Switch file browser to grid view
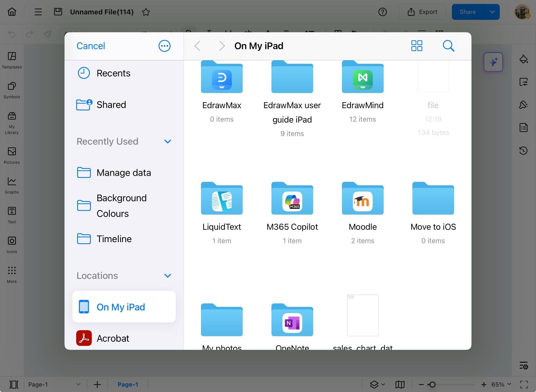Screen dimensions: 536x392 416,46
